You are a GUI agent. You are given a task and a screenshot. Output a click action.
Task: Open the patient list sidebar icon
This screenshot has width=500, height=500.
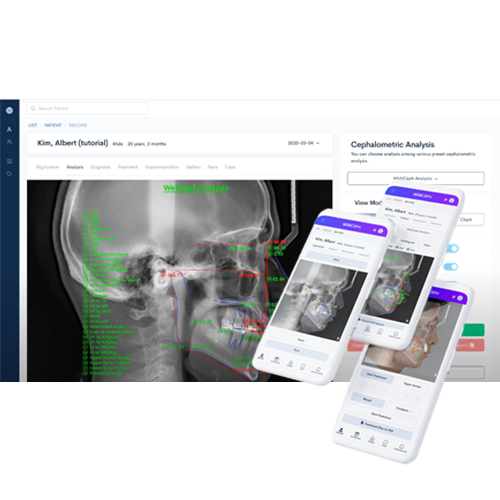click(x=9, y=129)
